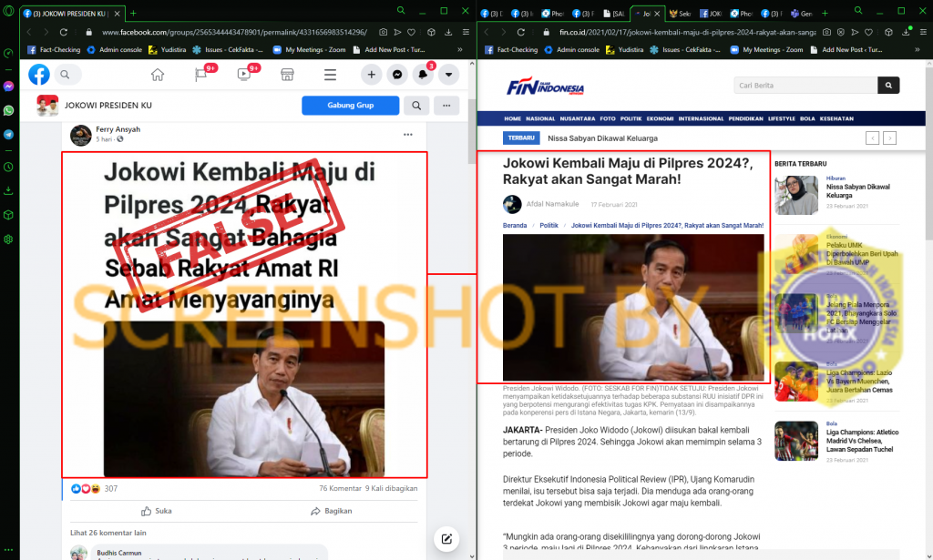Reload the fin.co.id page in right window
The image size is (933, 560).
tap(520, 32)
